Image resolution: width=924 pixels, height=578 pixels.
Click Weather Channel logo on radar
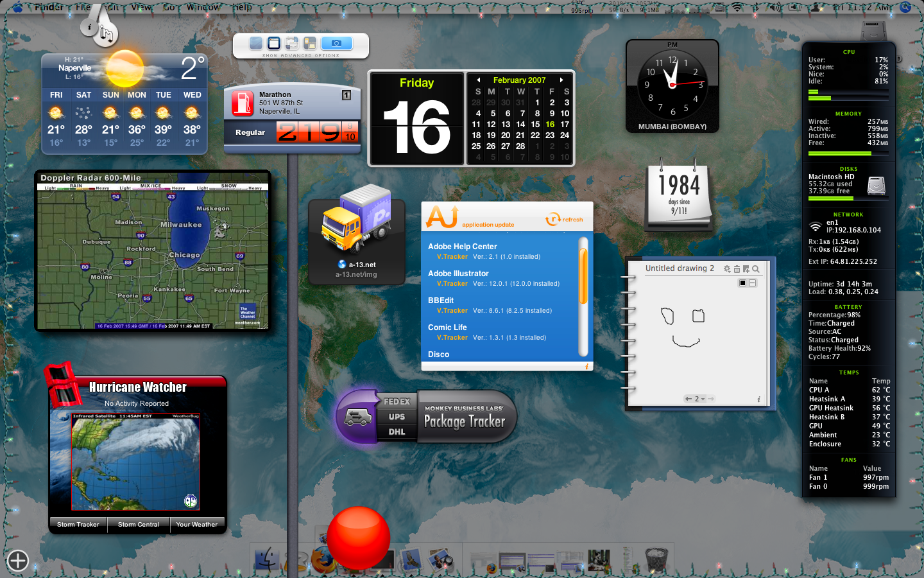coord(248,313)
